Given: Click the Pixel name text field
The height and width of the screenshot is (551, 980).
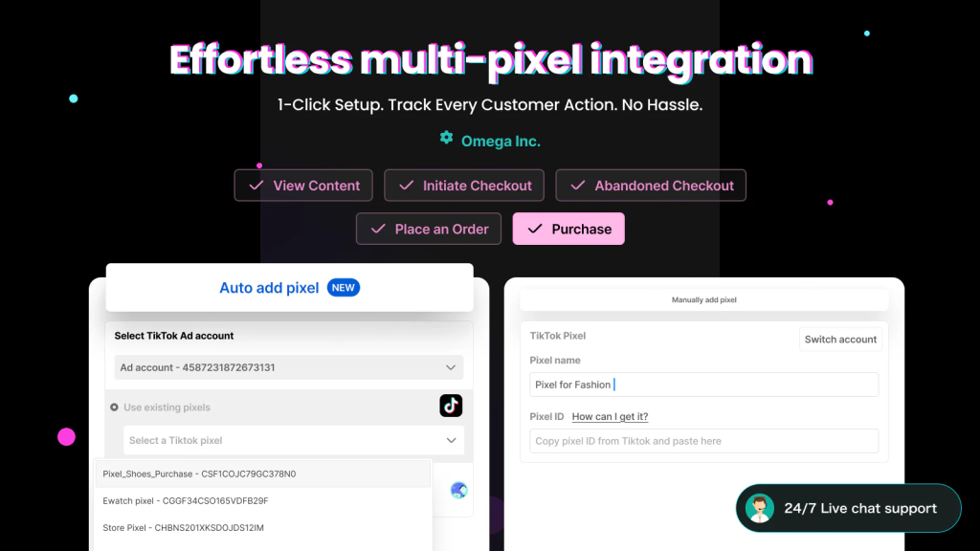Looking at the screenshot, I should pos(703,385).
